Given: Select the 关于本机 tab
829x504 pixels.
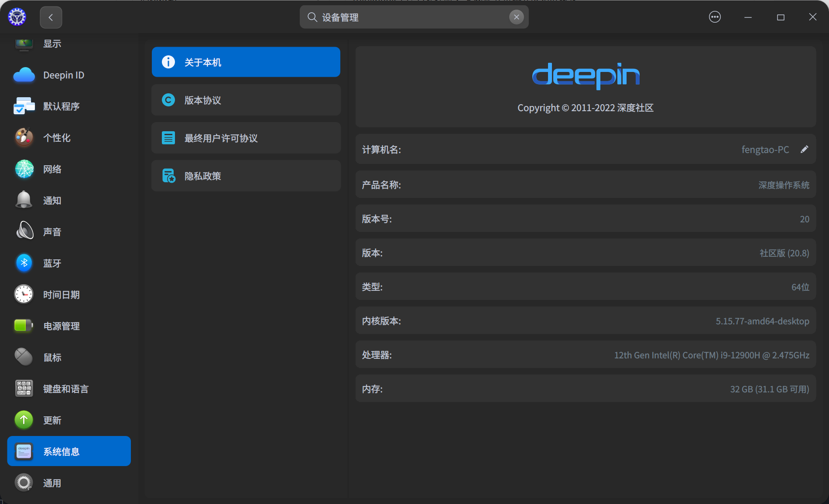Looking at the screenshot, I should click(246, 62).
